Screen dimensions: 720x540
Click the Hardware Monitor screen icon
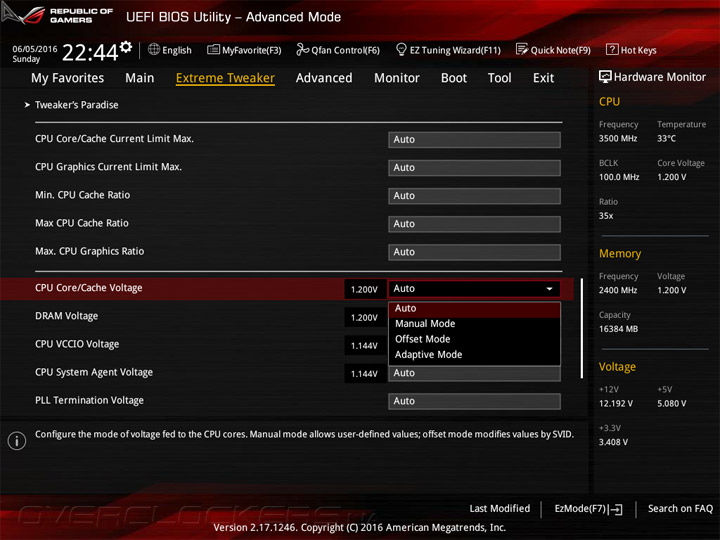pos(605,77)
